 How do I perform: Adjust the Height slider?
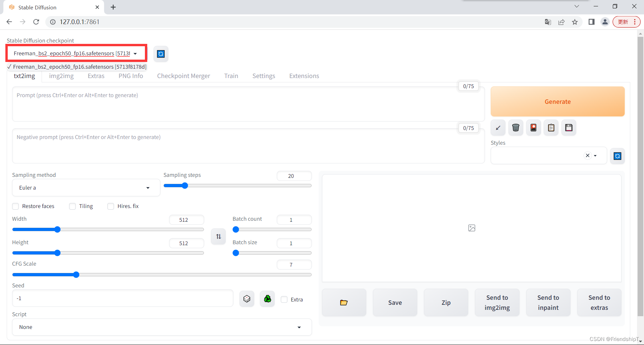pyautogui.click(x=108, y=253)
